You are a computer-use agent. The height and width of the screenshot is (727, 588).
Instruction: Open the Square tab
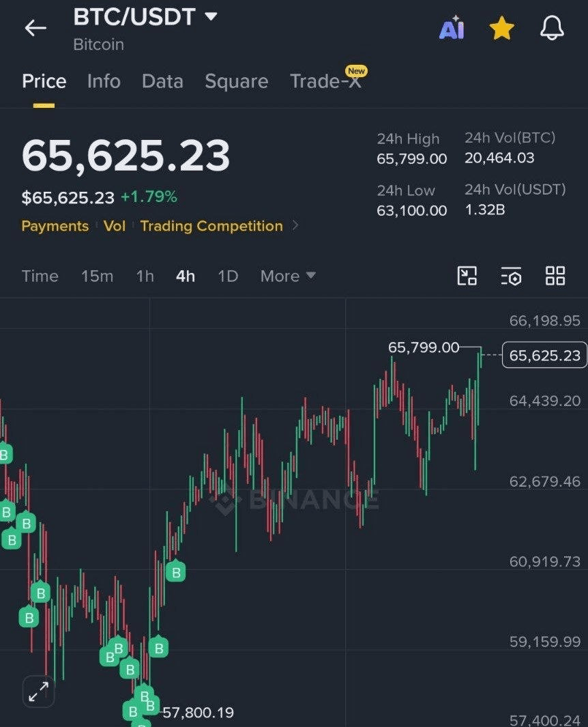(236, 81)
